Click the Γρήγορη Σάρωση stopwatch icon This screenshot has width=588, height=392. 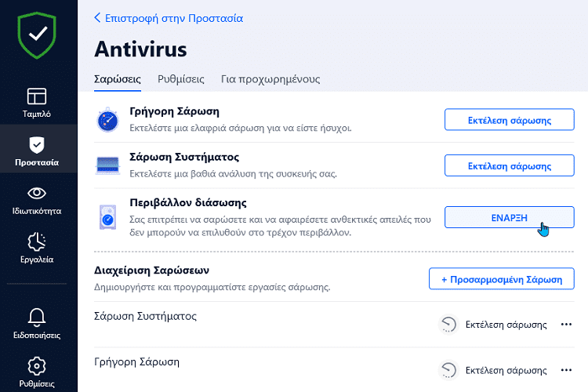pyautogui.click(x=107, y=120)
